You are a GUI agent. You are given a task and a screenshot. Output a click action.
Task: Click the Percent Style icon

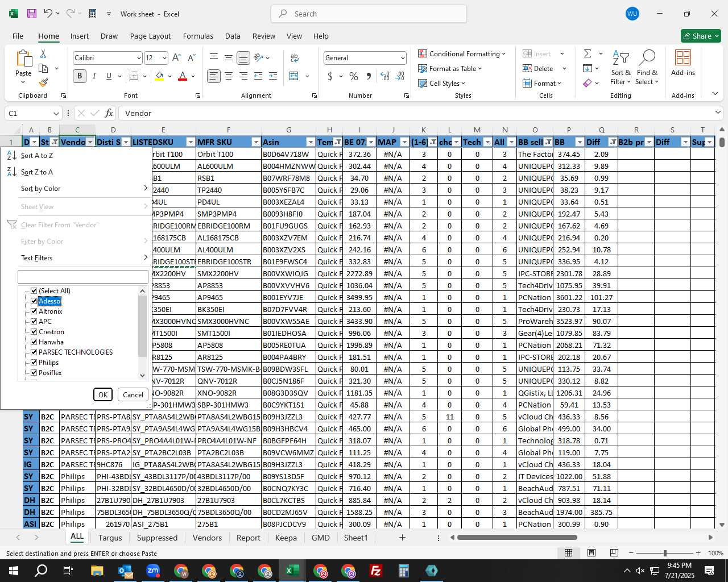tap(354, 76)
